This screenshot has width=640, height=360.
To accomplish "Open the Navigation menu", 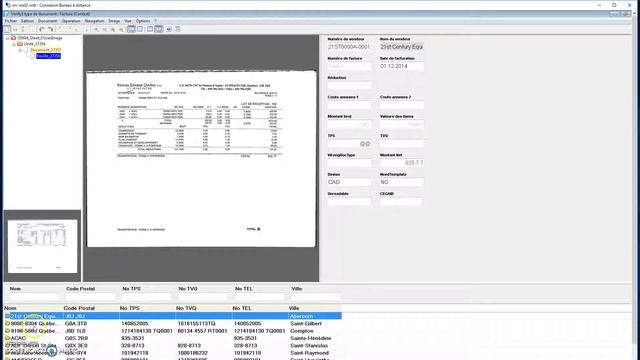I will (x=94, y=21).
